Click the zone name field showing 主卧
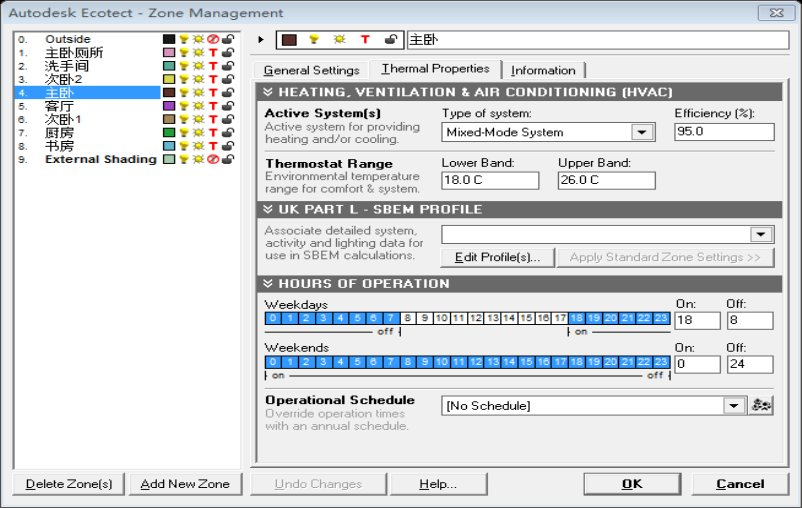 click(x=597, y=39)
